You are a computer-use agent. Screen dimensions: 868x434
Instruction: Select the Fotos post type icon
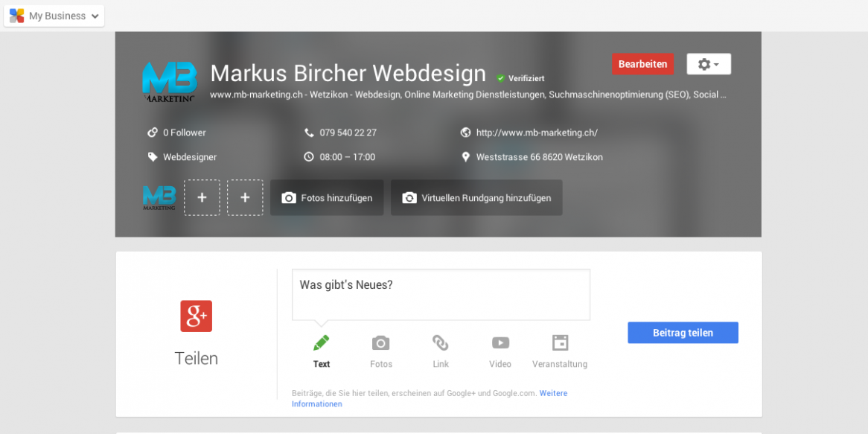click(380, 342)
